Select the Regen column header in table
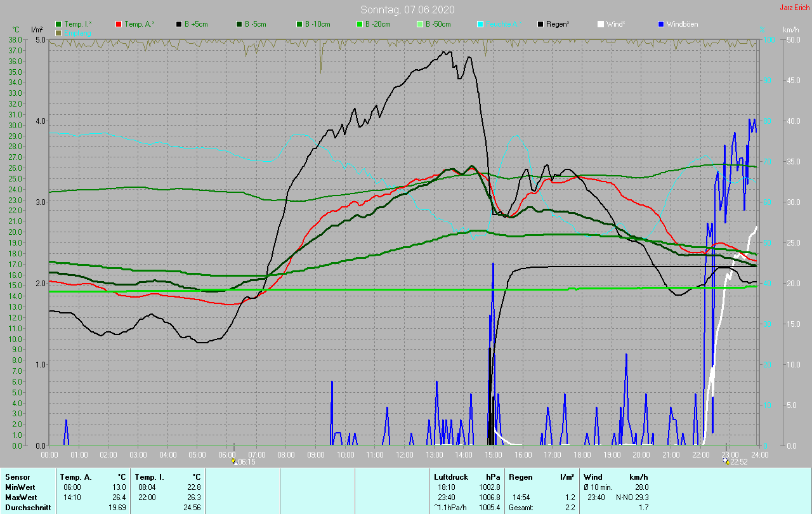This screenshot has height=514, width=812. pos(521,477)
